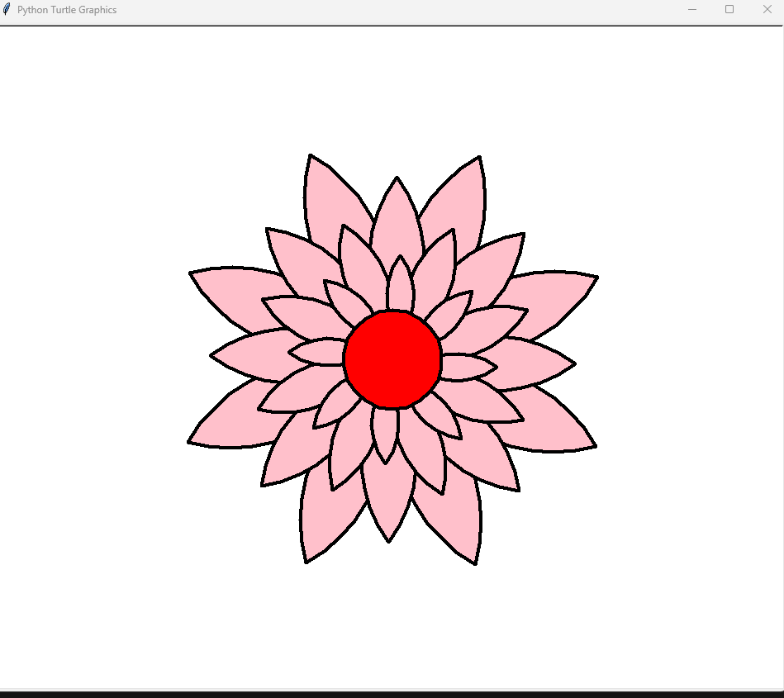Viewport: 784px width, 698px height.
Task: Click the far-left outer petal's pink fill
Action: [x=232, y=295]
